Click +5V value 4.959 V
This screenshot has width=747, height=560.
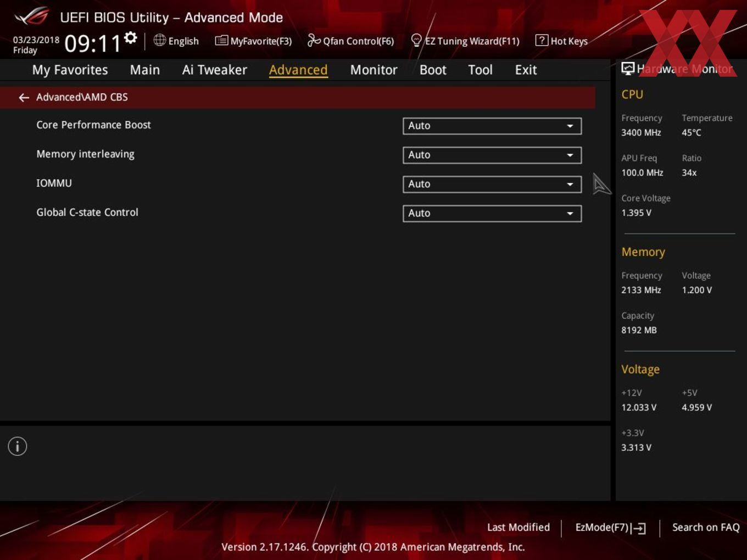(696, 407)
